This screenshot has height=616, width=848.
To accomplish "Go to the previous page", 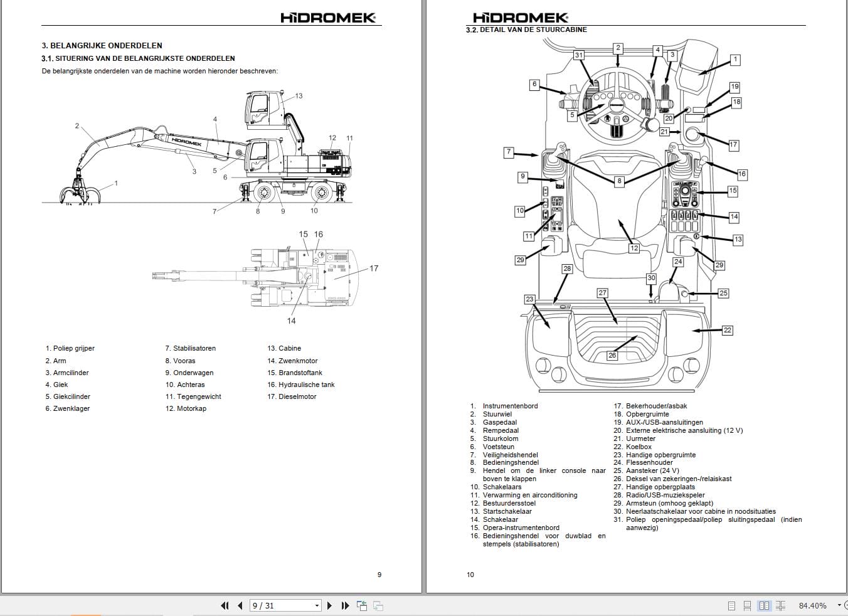I will [240, 605].
